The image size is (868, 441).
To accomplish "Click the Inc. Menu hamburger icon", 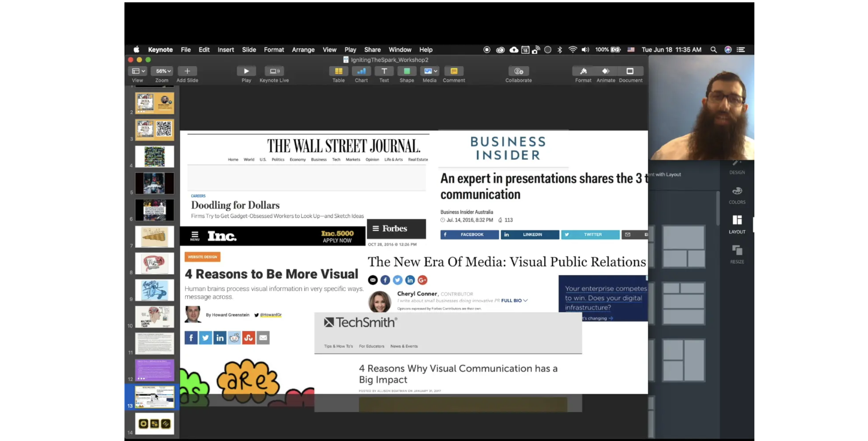I will (195, 236).
